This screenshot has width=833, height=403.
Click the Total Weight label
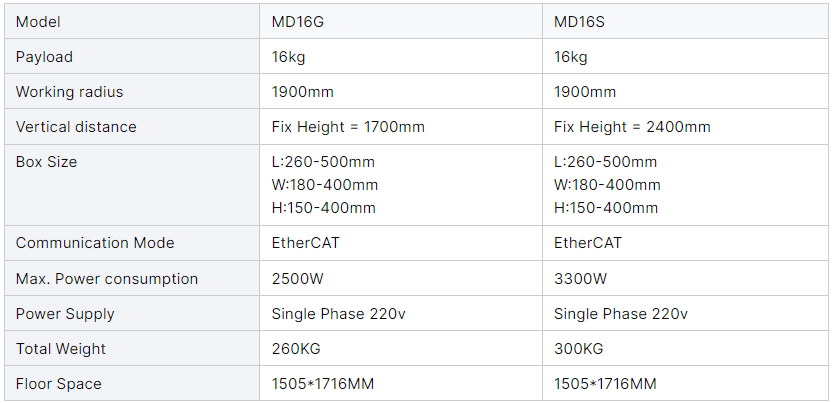(61, 349)
